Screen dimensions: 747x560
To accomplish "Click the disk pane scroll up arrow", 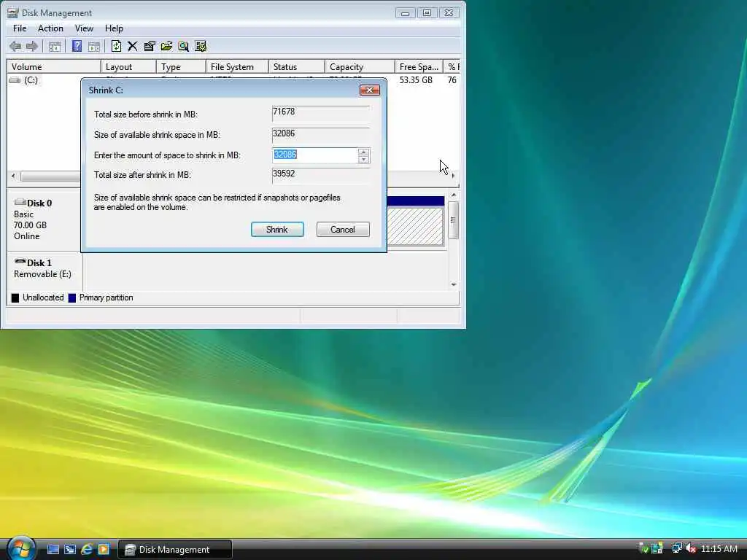I will (454, 195).
